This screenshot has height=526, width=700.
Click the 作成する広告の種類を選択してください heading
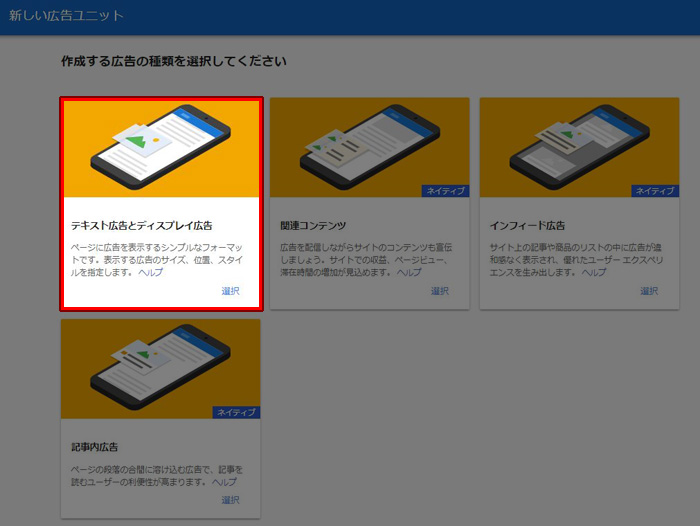point(174,61)
